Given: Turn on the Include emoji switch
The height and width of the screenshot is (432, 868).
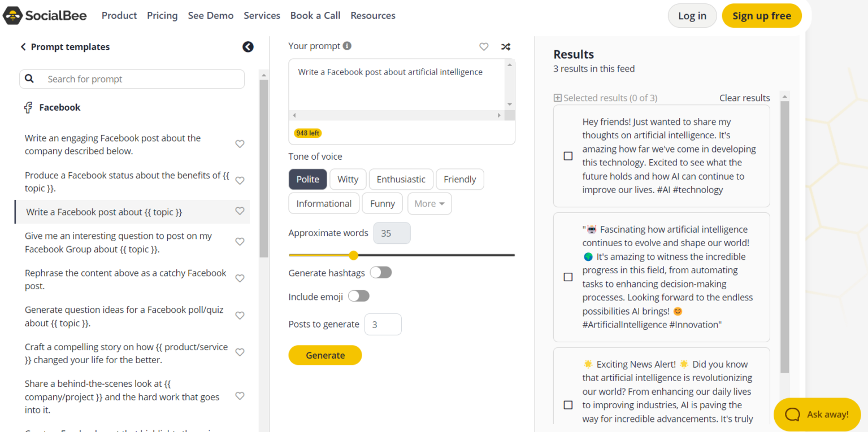Looking at the screenshot, I should [359, 296].
